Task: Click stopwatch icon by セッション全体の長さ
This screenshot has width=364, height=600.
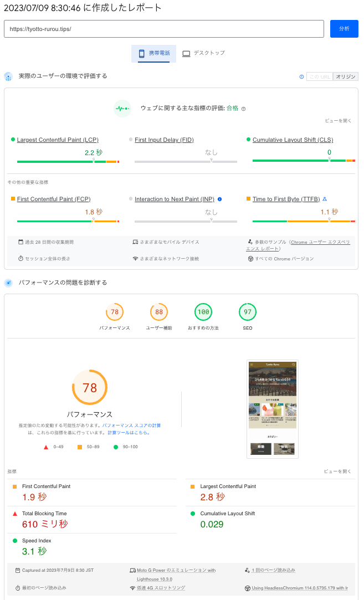Action: [20, 259]
